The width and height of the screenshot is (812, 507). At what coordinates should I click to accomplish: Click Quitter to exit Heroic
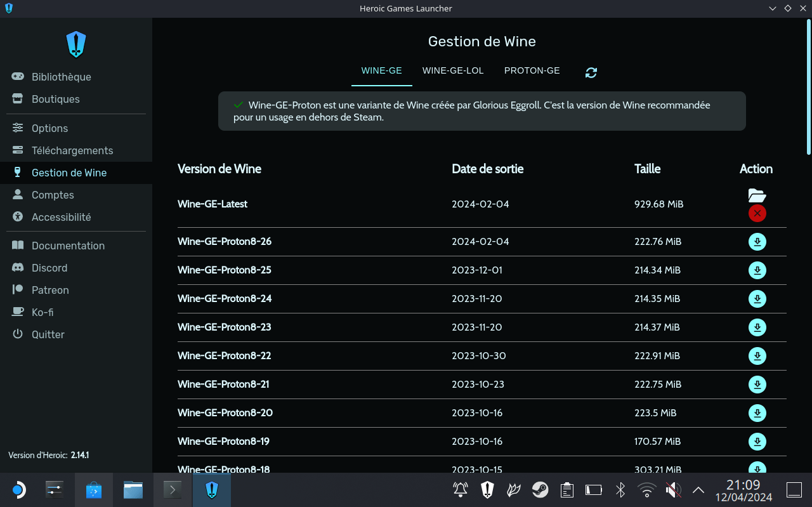[76, 334]
